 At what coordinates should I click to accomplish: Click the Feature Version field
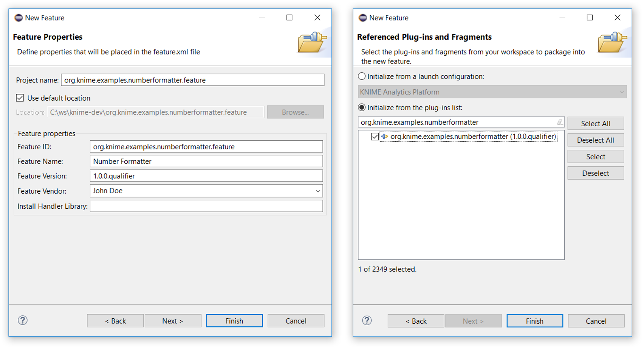pyautogui.click(x=206, y=176)
